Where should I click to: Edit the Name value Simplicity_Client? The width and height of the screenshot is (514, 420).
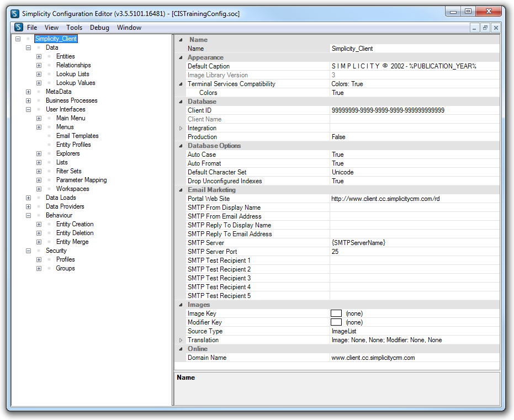point(415,49)
